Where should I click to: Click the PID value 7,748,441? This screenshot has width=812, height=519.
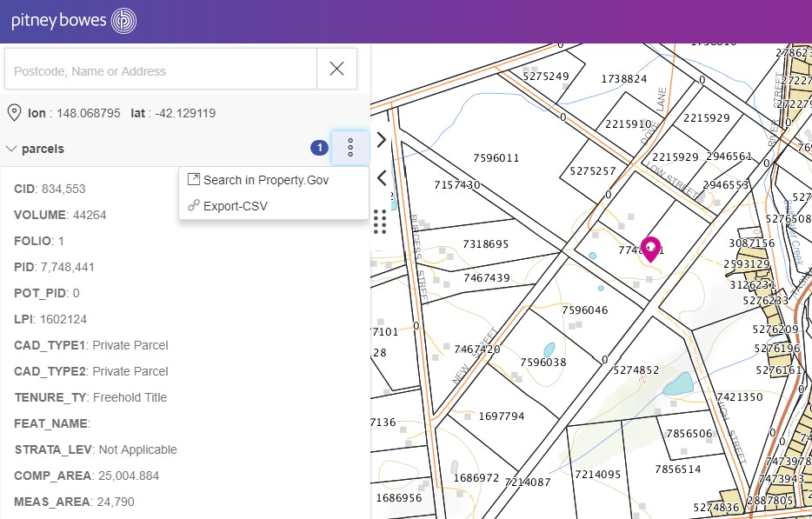click(x=66, y=267)
